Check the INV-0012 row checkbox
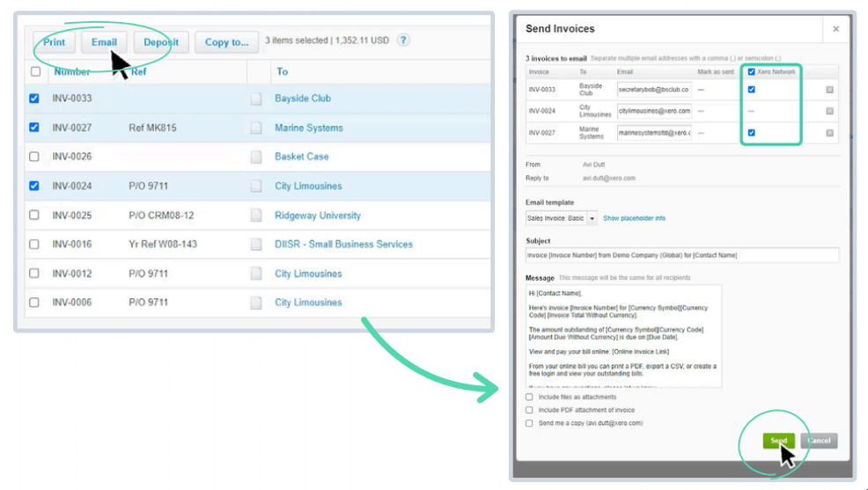868x490 pixels. click(34, 274)
